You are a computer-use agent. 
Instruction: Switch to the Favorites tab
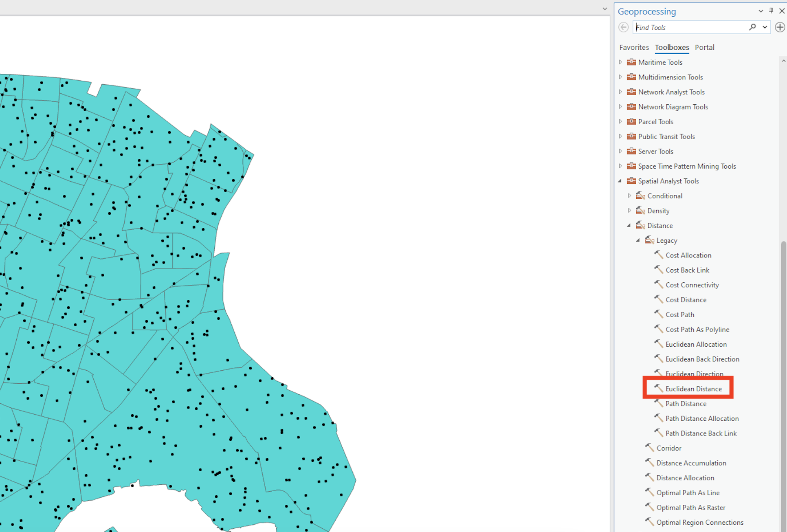pos(634,47)
